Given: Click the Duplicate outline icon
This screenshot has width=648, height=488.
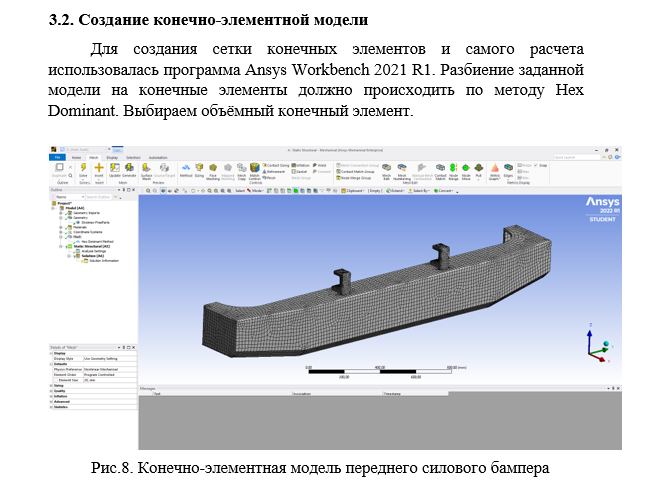Looking at the screenshot, I should (x=59, y=167).
